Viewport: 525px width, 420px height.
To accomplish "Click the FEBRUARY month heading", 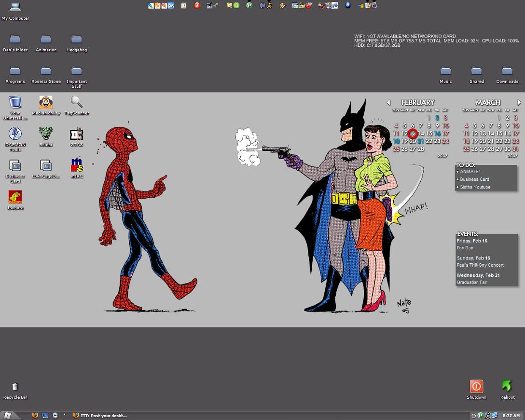I will point(417,102).
